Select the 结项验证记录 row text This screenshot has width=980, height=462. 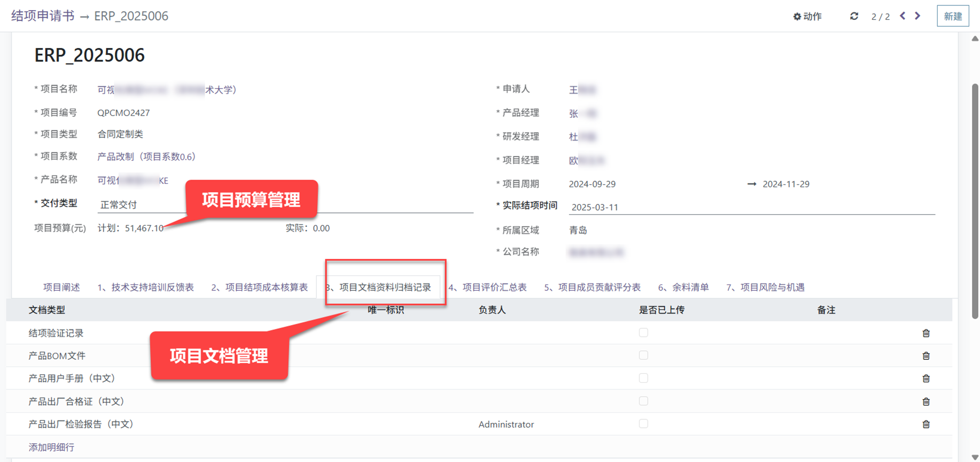(x=56, y=333)
